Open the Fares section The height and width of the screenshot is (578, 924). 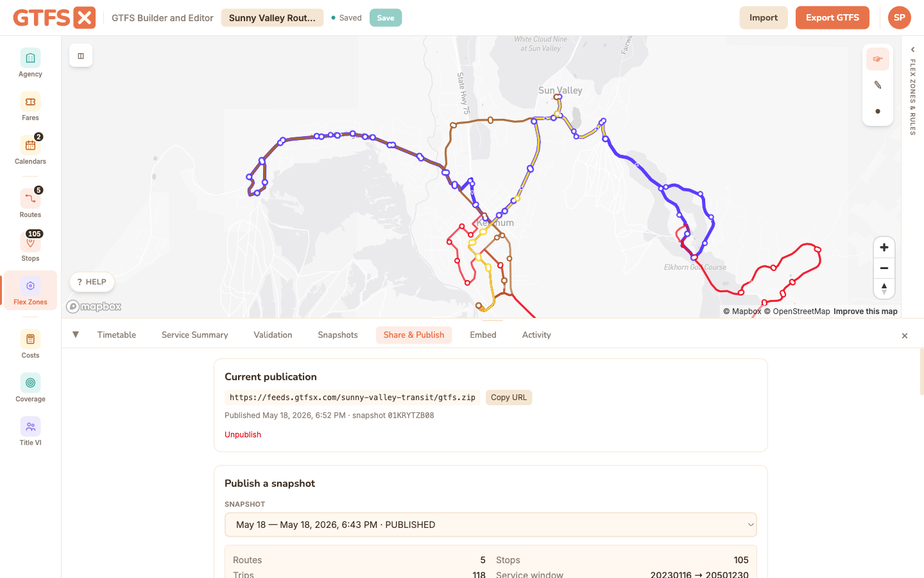(x=30, y=107)
